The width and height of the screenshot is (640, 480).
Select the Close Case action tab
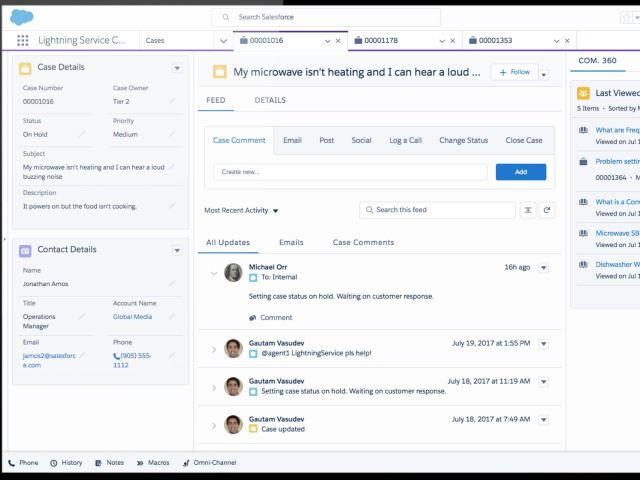pos(523,141)
